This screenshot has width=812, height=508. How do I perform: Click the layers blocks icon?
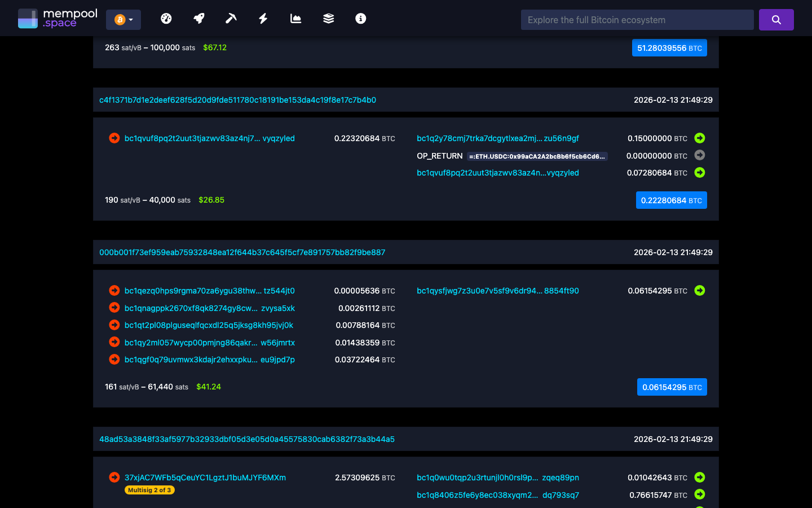coord(328,19)
